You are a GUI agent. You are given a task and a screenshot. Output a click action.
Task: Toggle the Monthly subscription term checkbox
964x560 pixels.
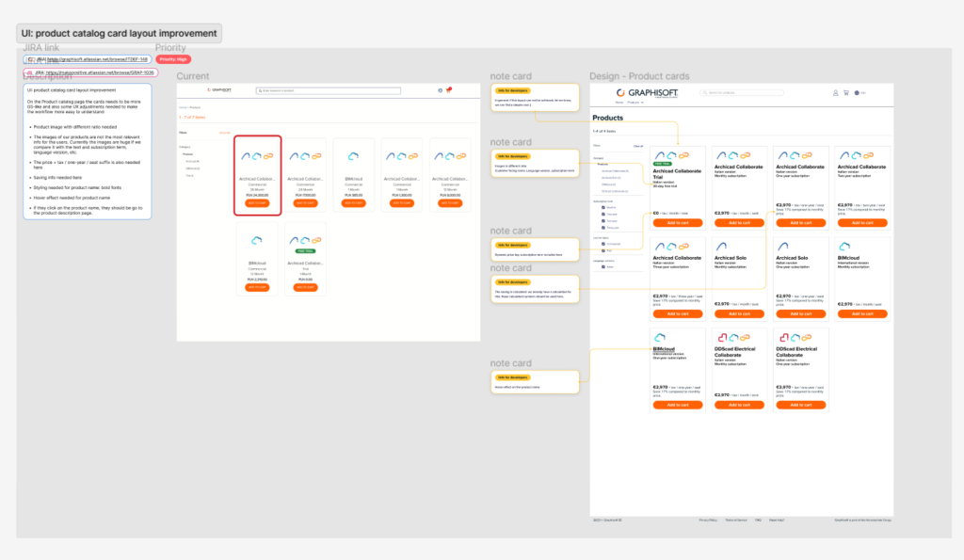click(x=603, y=206)
